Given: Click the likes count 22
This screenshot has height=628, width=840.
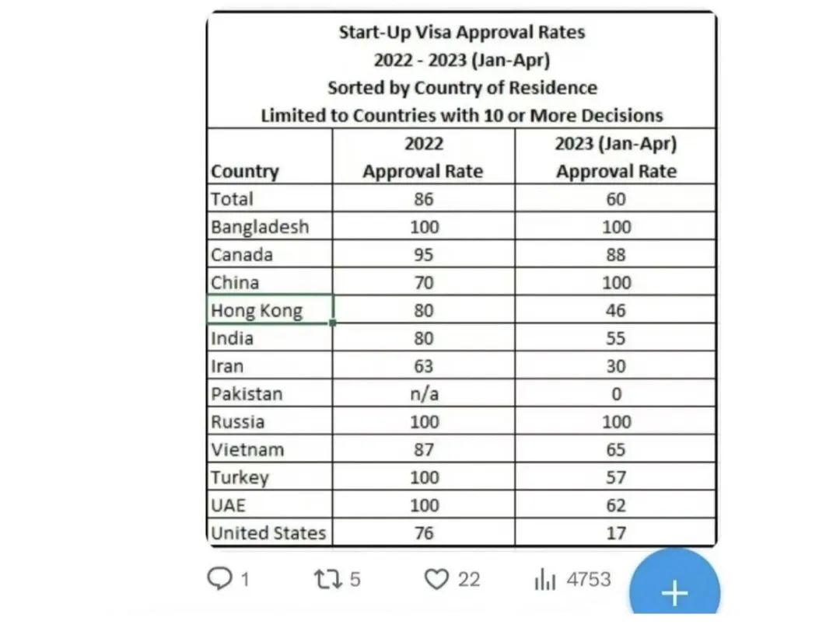Looking at the screenshot, I should (x=469, y=579).
